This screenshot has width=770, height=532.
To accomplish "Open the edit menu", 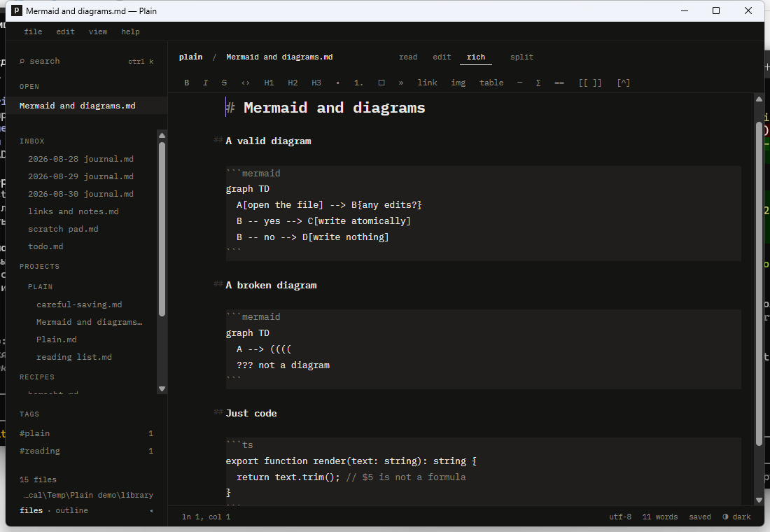I will point(65,31).
